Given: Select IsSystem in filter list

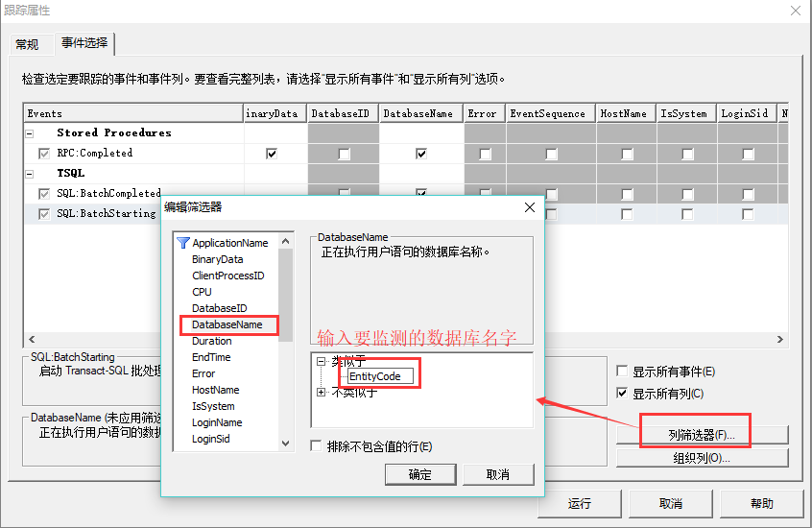Looking at the screenshot, I should coord(213,406).
